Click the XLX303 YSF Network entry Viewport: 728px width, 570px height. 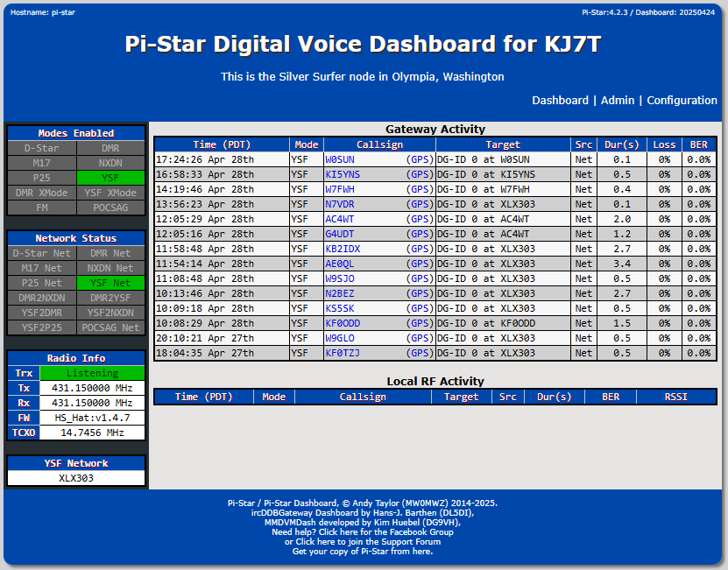[75, 476]
